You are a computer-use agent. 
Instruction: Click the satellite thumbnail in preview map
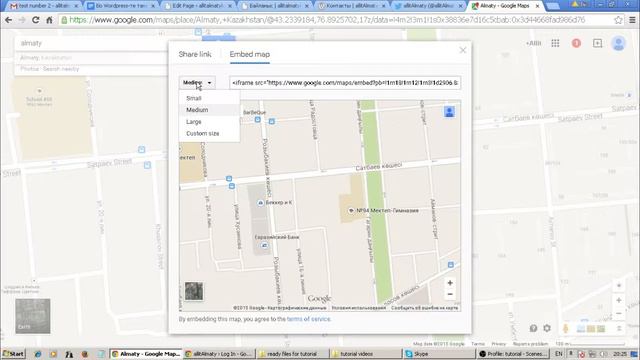194,291
